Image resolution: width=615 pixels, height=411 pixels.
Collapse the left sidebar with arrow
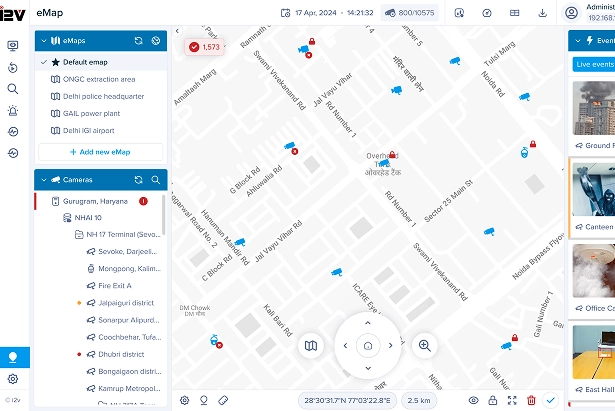177,31
